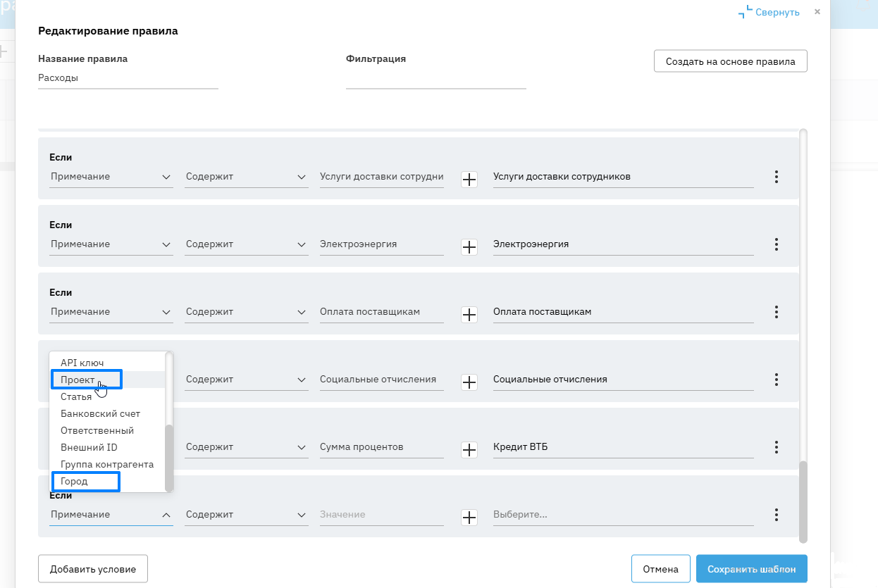Open three-dot menu for Кредит ВТБ row

776,447
